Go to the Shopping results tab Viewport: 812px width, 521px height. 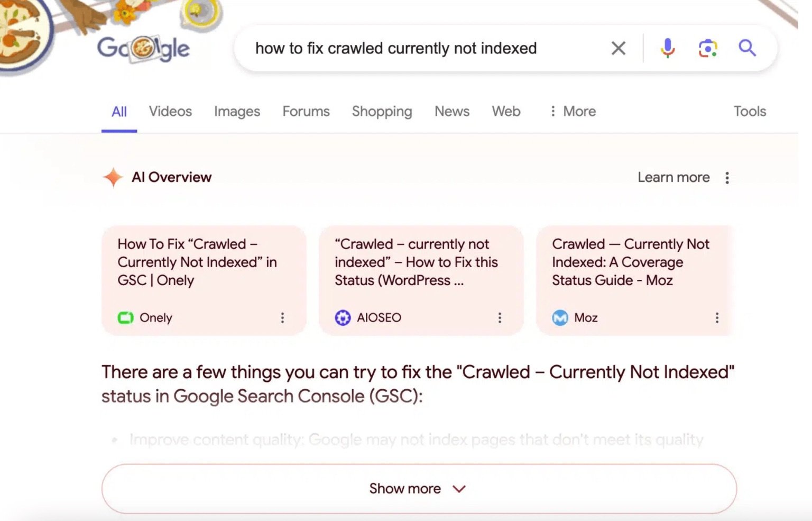382,111
